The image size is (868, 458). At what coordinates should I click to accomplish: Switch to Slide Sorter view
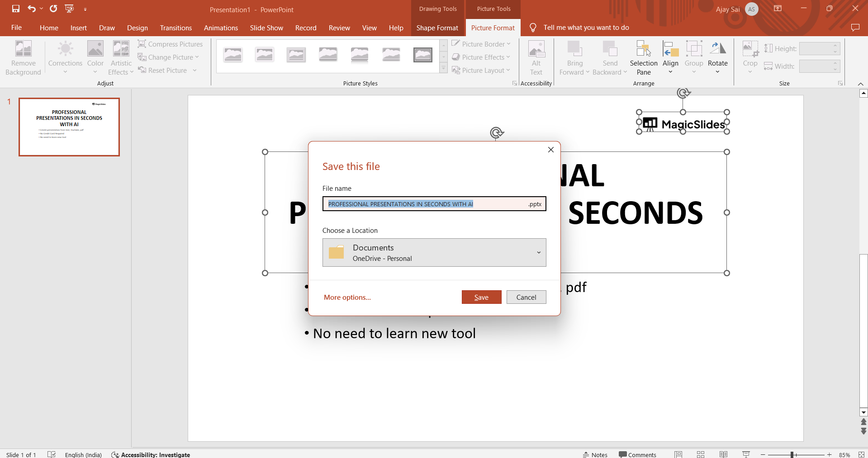point(701,454)
